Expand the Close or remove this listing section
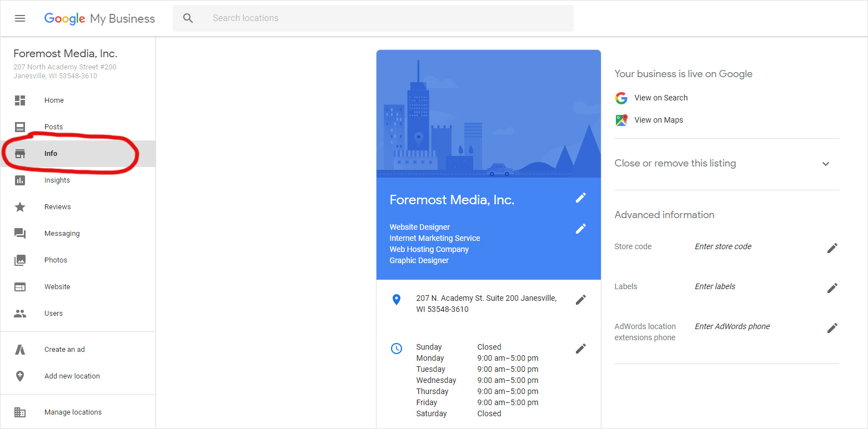Image resolution: width=868 pixels, height=429 pixels. click(826, 164)
